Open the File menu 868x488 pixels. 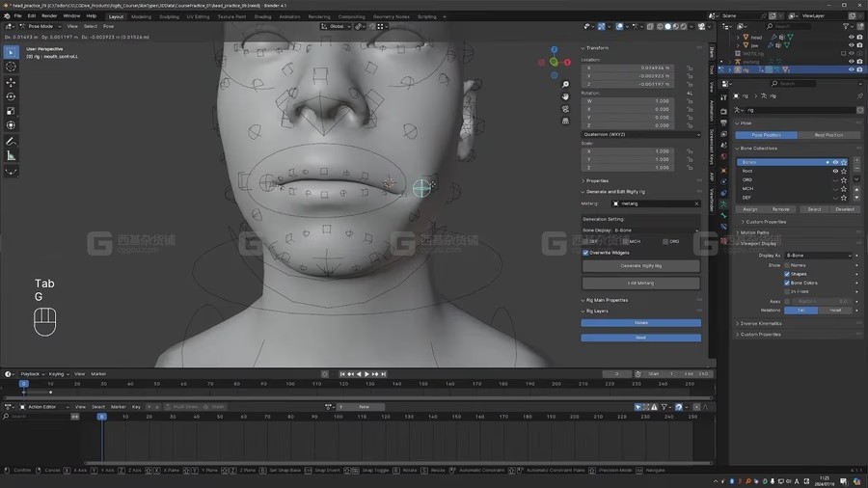tap(17, 16)
